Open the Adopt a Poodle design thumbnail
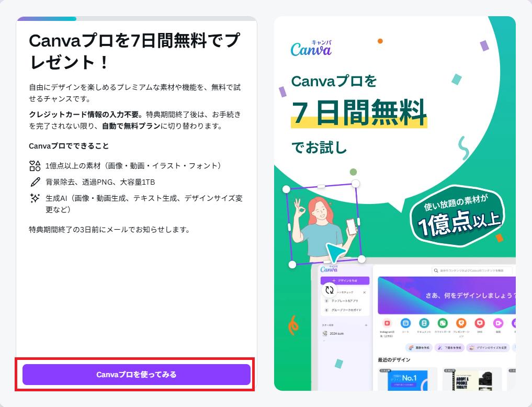532x407 pixels. (x=472, y=380)
